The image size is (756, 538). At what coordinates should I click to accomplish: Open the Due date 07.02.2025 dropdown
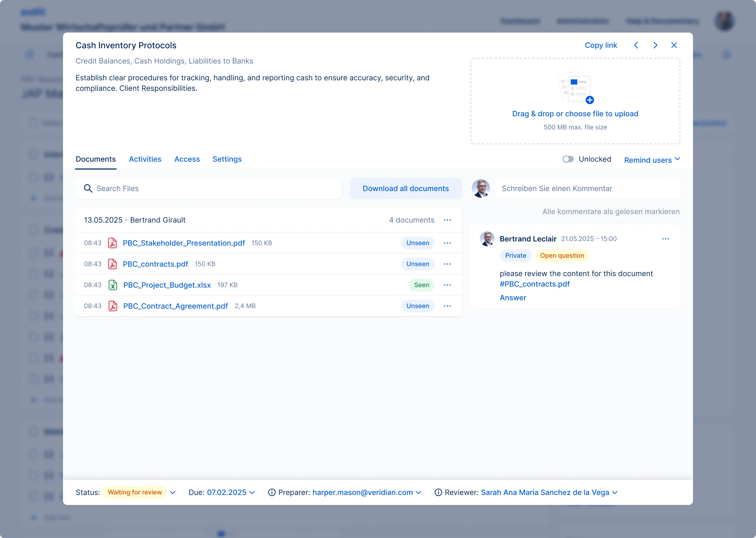pos(231,492)
